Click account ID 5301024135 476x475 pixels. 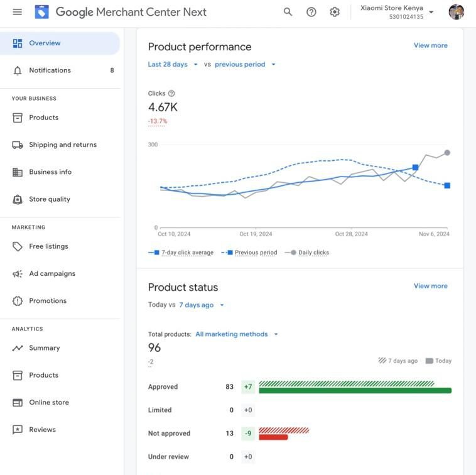[x=406, y=17]
